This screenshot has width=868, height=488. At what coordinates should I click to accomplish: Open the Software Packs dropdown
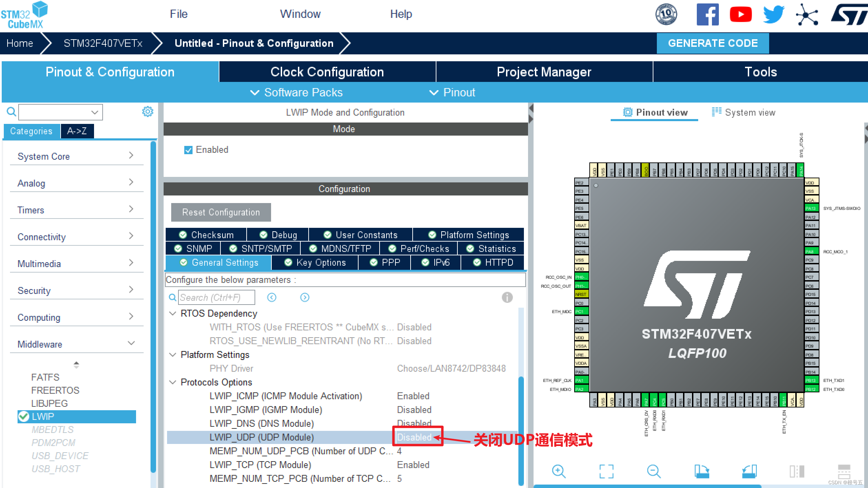pyautogui.click(x=296, y=92)
